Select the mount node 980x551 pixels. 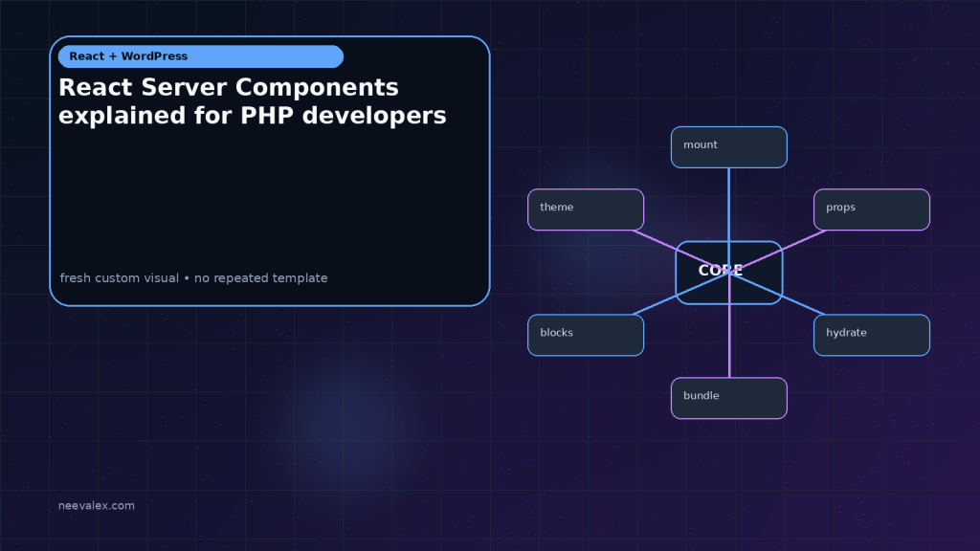(x=728, y=147)
